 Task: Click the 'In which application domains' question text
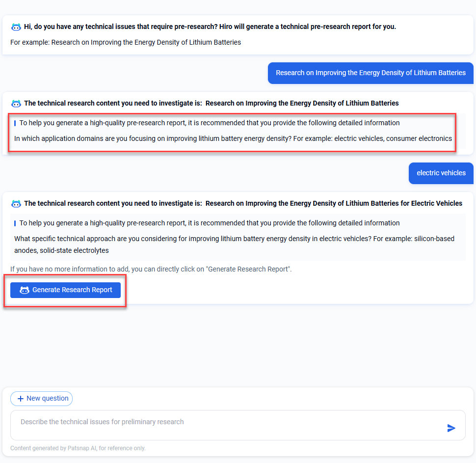[233, 138]
